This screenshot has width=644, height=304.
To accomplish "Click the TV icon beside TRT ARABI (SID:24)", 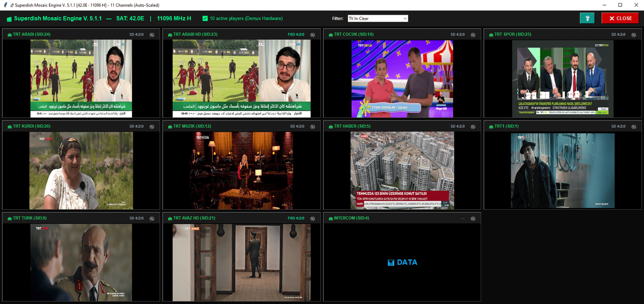I will pyautogui.click(x=9, y=35).
